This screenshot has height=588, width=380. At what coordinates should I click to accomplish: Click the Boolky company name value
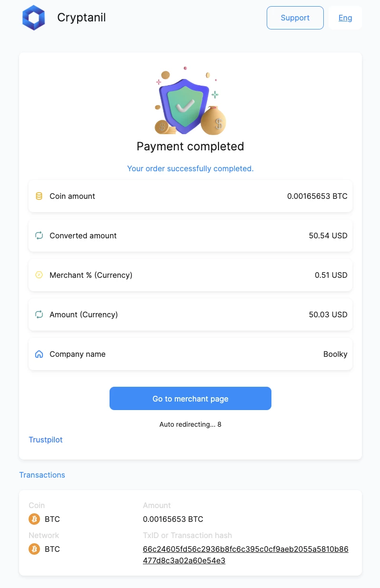tap(335, 354)
